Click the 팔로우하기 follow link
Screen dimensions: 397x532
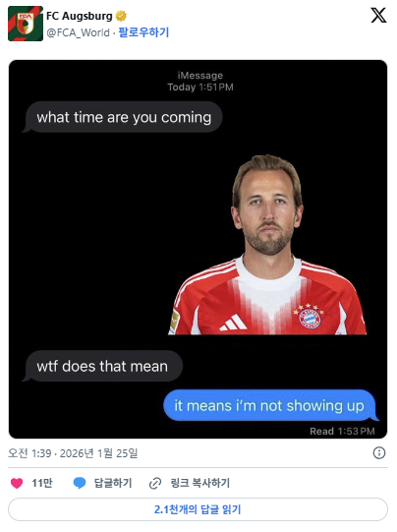(143, 32)
